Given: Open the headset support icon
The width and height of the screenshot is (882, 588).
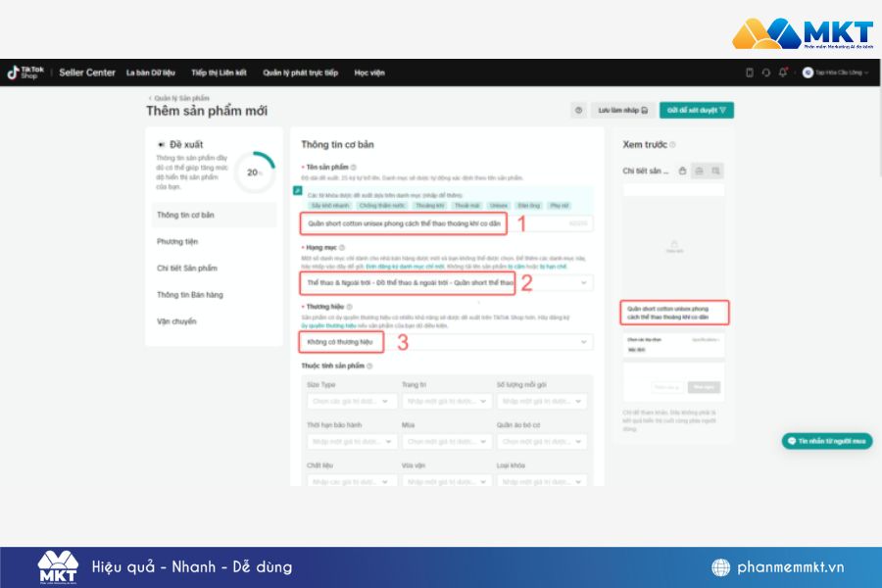Looking at the screenshot, I should click(x=766, y=73).
